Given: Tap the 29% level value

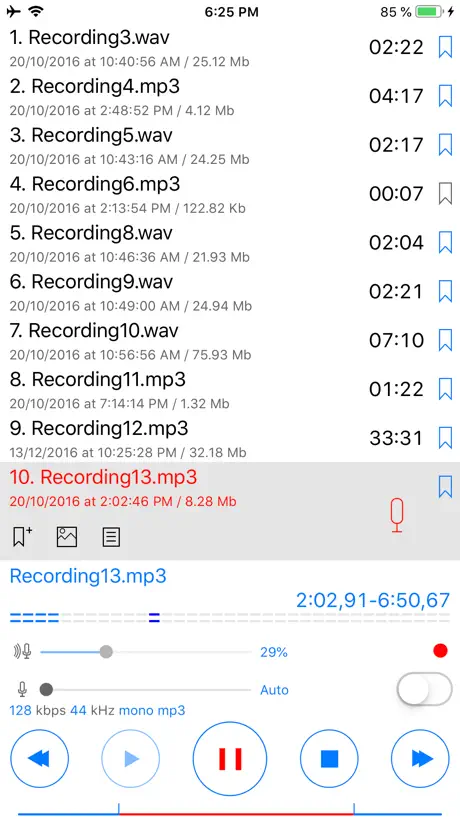Looking at the screenshot, I should (x=274, y=652).
